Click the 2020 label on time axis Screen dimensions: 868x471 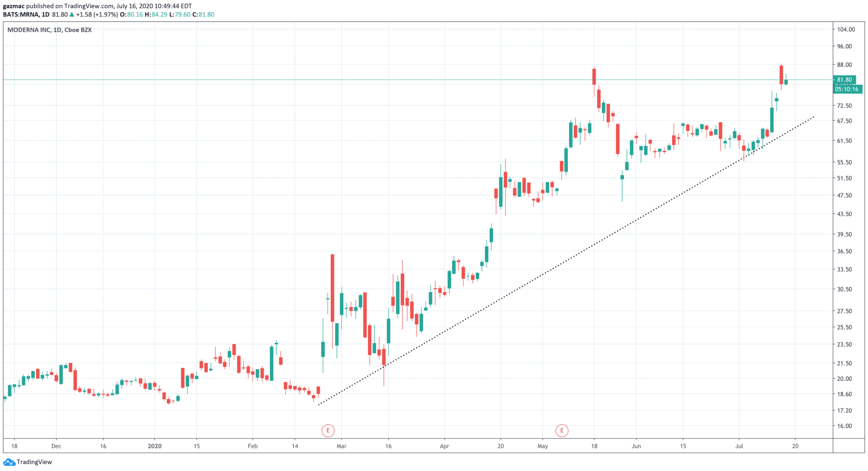point(155,446)
